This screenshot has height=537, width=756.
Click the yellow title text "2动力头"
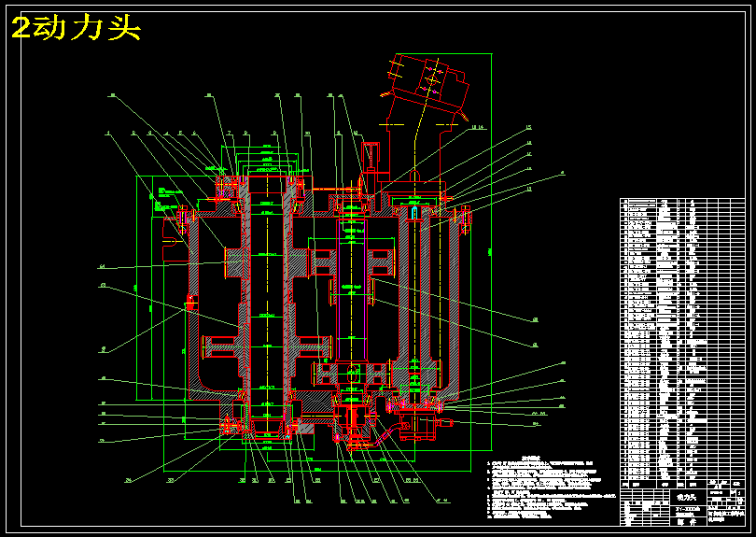tap(77, 28)
